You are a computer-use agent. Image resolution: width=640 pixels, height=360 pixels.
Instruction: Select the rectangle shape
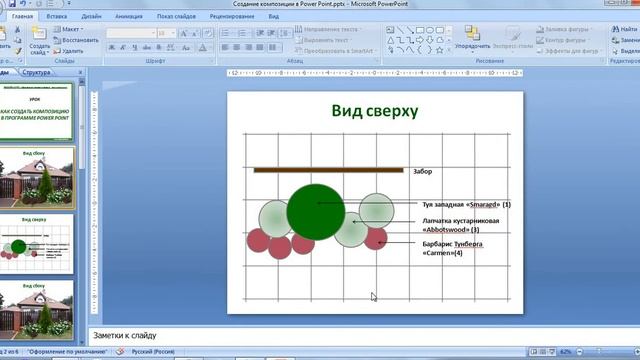click(420, 30)
